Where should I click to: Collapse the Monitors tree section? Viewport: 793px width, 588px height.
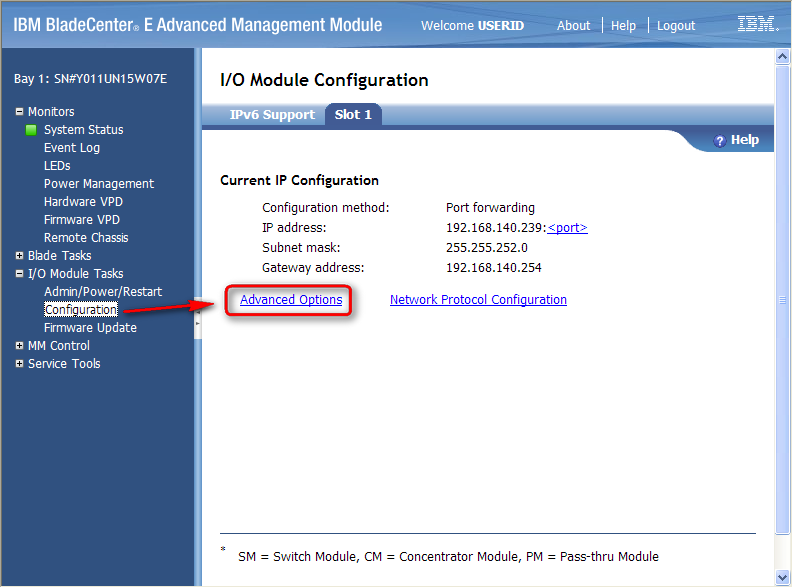pyautogui.click(x=19, y=111)
